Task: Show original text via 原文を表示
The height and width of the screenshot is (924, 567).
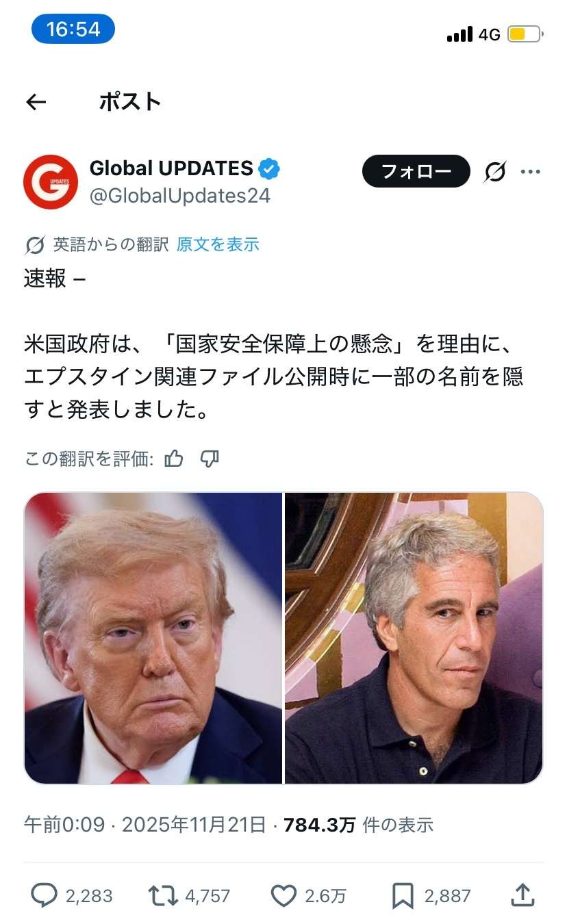Action: pos(218,244)
